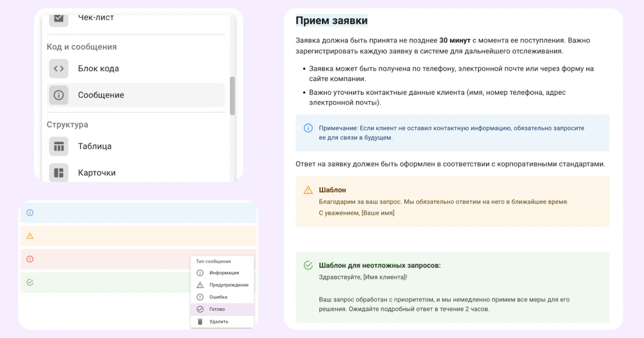This screenshot has width=644, height=338.
Task: Click the Сообщение info icon
Action: tap(59, 95)
